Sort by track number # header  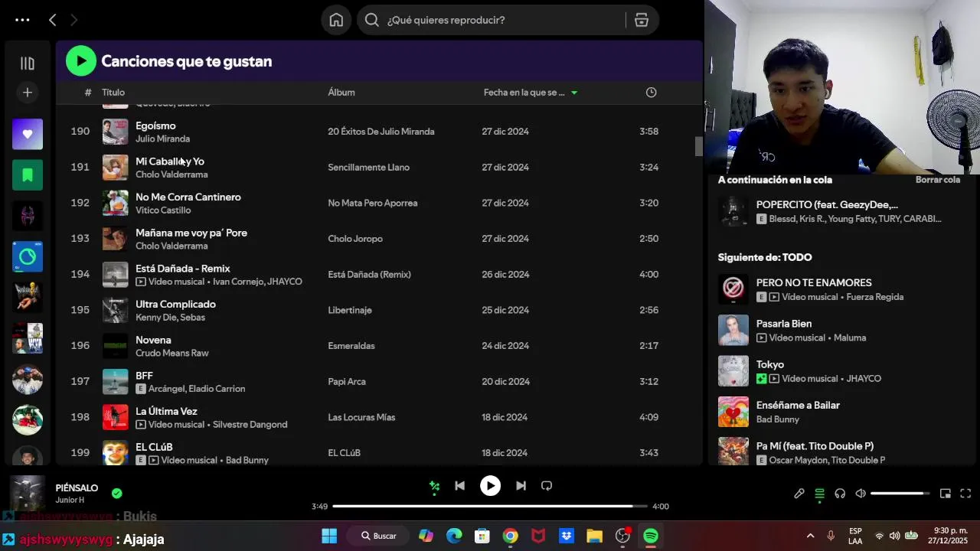pos(88,93)
